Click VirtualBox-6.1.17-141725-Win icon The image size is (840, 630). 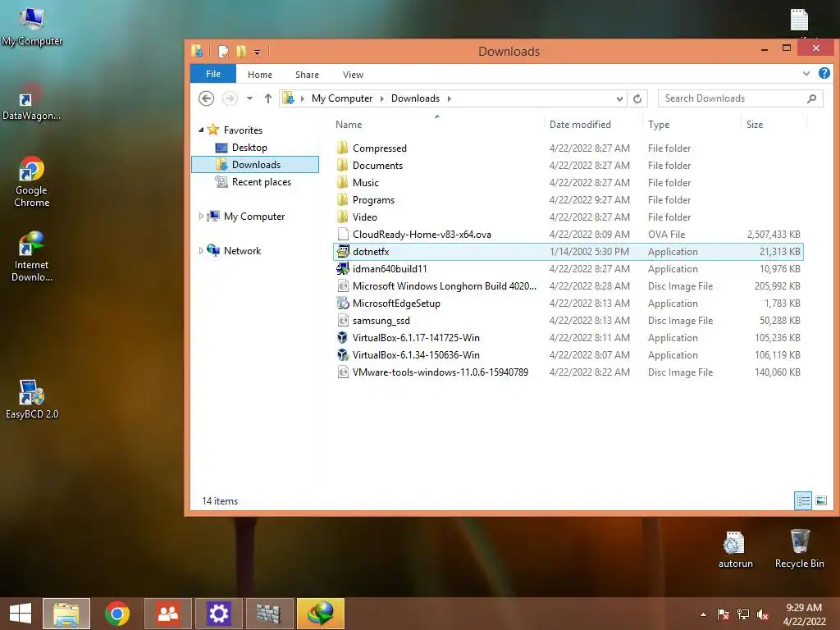[x=343, y=337]
